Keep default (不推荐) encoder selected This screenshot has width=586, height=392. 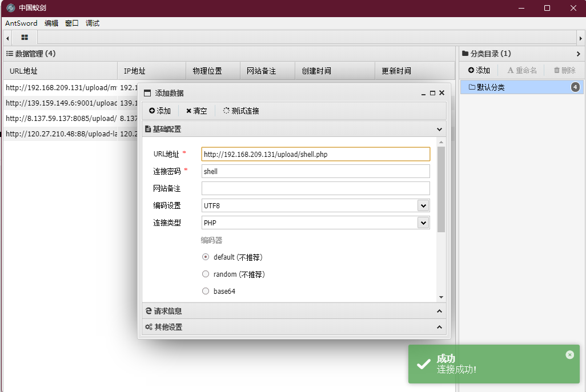click(x=205, y=257)
